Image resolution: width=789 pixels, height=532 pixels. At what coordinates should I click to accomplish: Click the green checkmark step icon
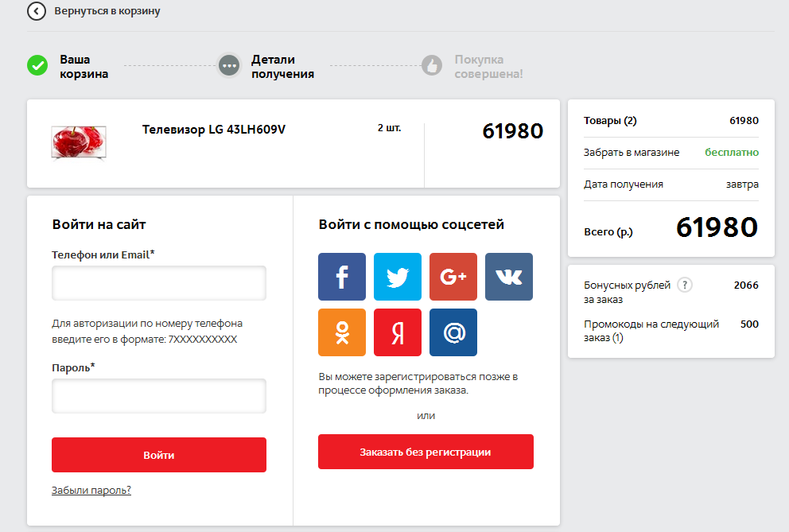37,65
